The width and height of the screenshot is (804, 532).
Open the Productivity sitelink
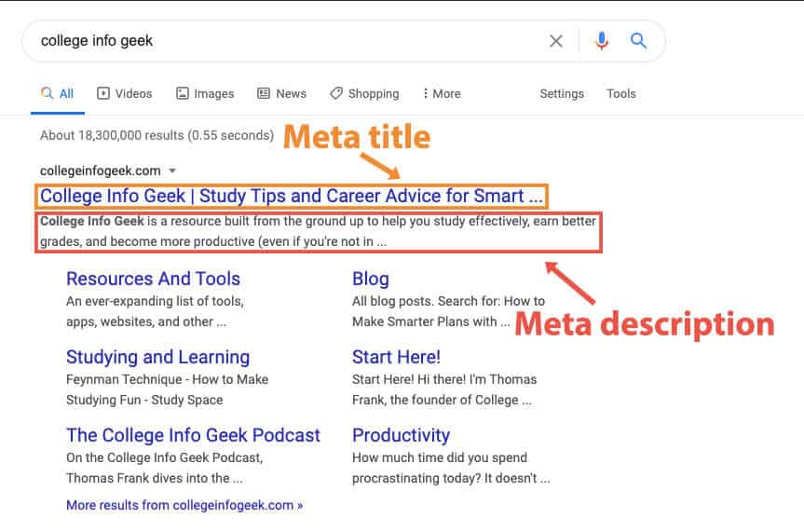pos(401,435)
